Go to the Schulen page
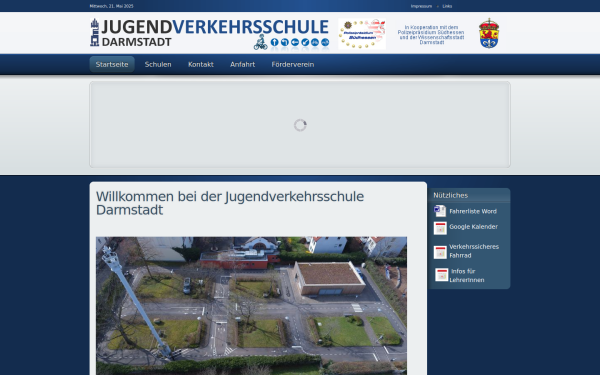 tap(158, 64)
